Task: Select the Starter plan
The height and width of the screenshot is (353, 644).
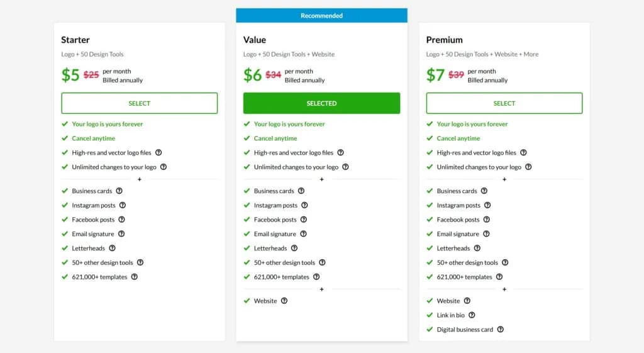Action: click(139, 103)
